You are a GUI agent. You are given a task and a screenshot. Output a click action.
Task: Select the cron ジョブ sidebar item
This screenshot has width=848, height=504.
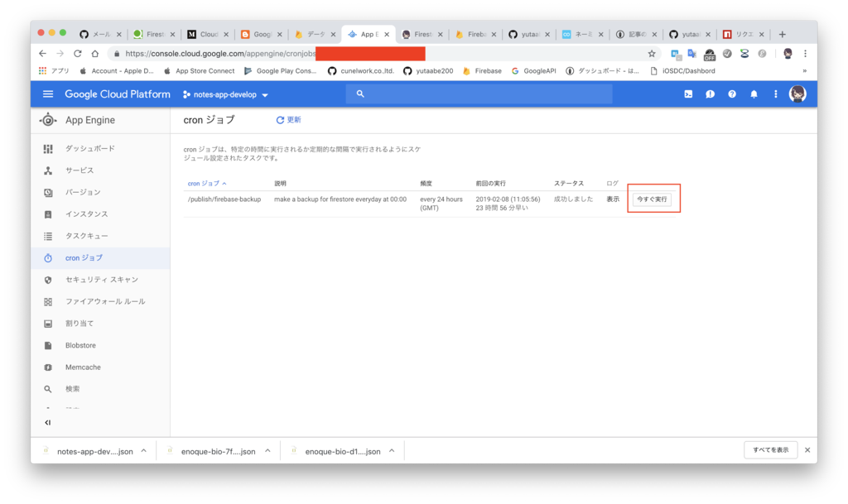pos(100,257)
